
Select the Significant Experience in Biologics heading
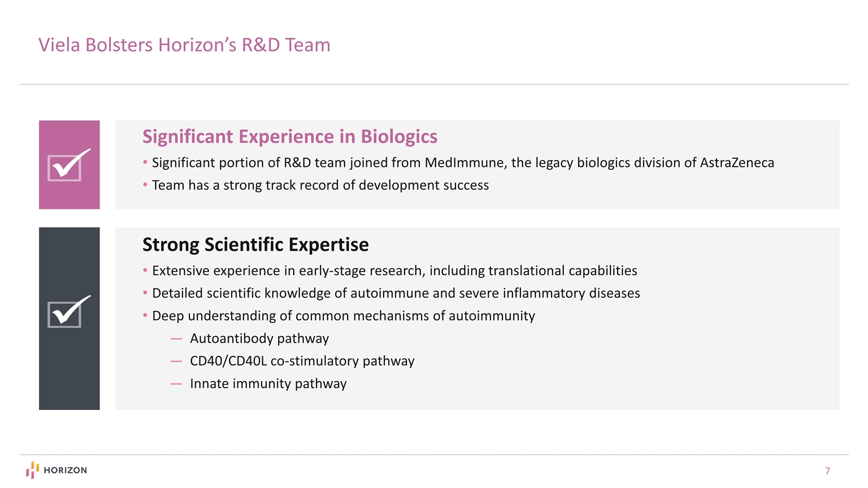(289, 137)
